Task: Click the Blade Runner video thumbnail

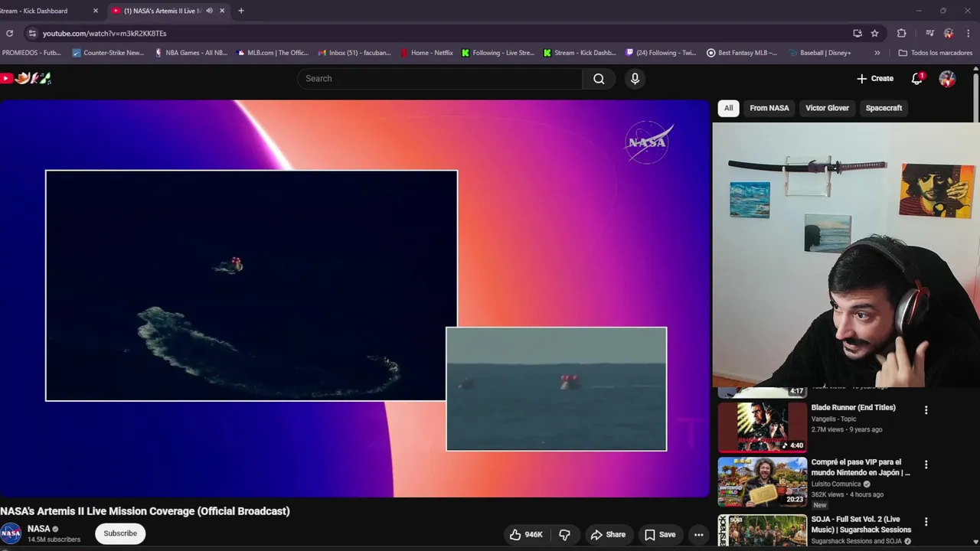Action: 763,426
